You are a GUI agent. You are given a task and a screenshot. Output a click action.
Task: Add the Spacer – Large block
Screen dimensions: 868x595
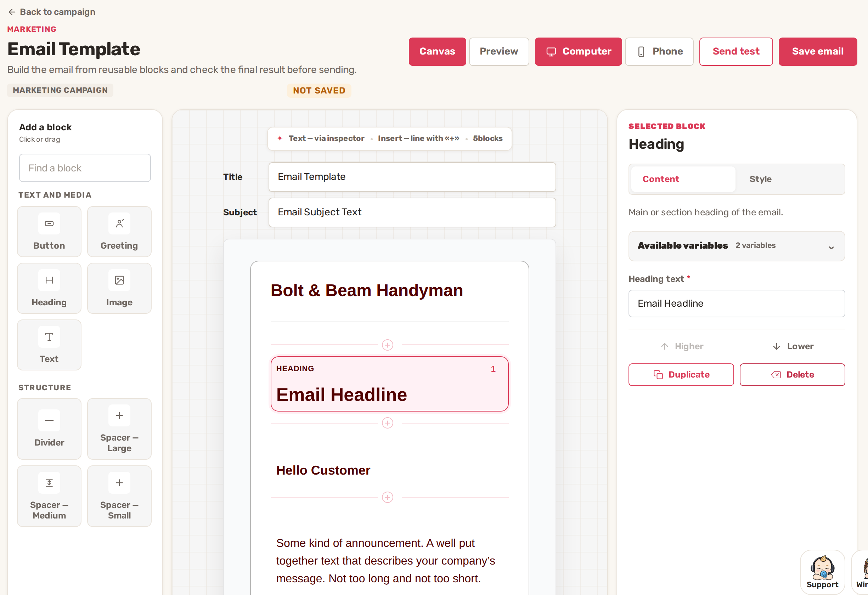[x=119, y=429]
